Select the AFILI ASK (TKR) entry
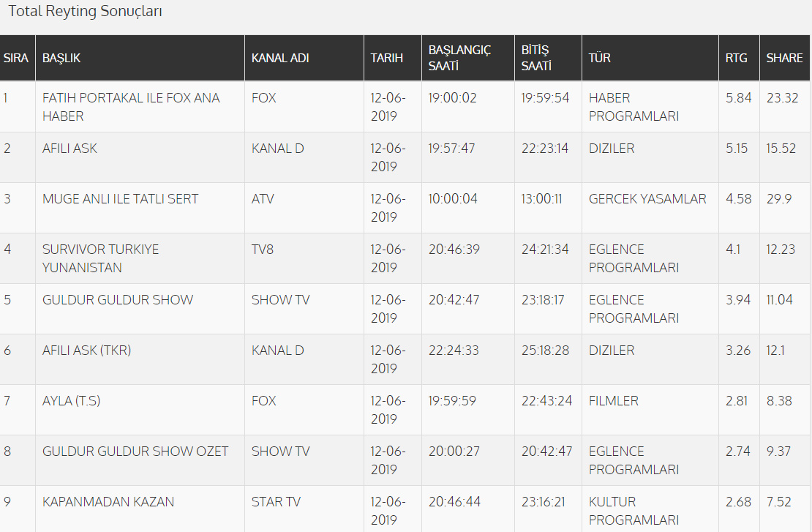This screenshot has width=812, height=532. [x=86, y=351]
